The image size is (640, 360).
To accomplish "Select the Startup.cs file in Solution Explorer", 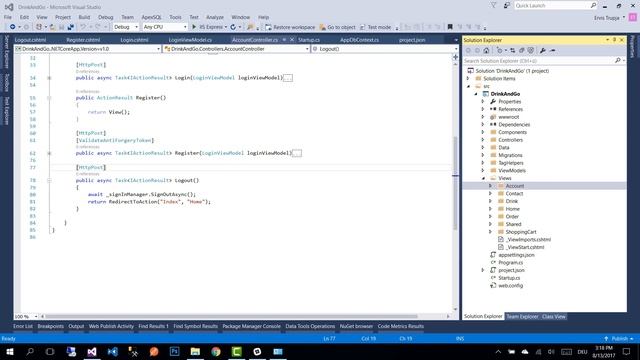I will click(509, 278).
